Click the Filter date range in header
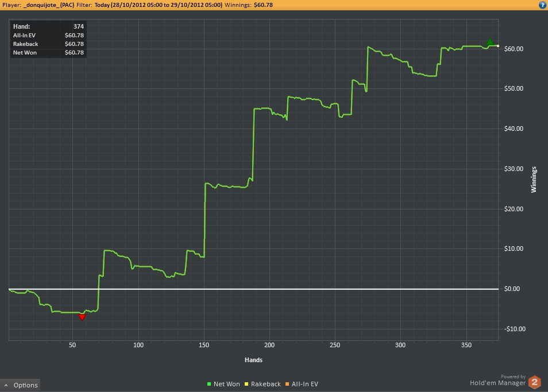Image resolution: width=548 pixels, height=392 pixels. click(158, 5)
